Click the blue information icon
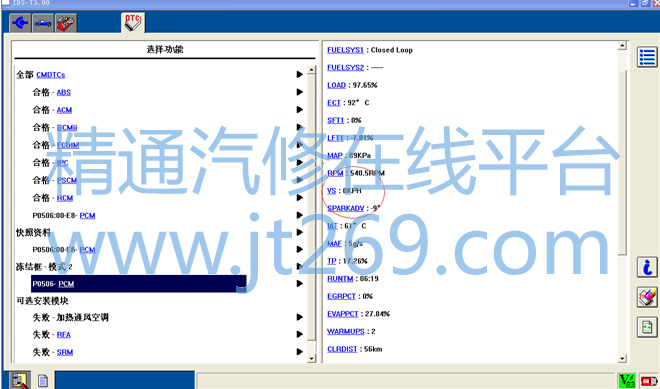Viewport: 660px width, 389px height. pyautogui.click(x=647, y=267)
